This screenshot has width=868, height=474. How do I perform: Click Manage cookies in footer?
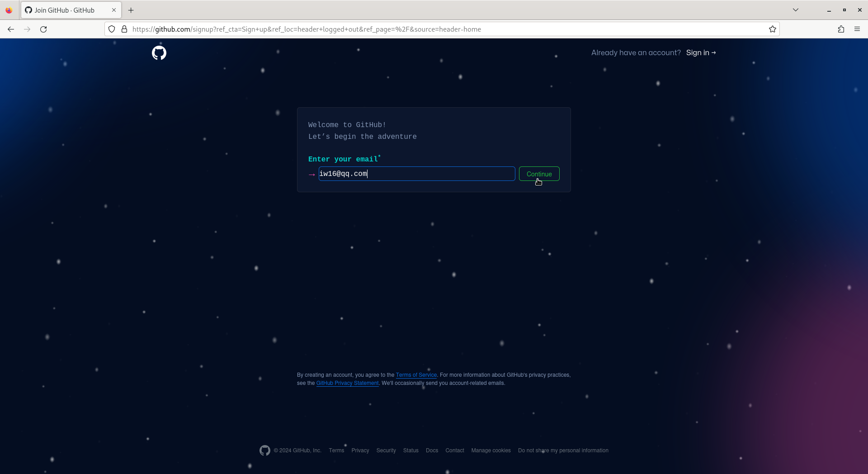491,450
